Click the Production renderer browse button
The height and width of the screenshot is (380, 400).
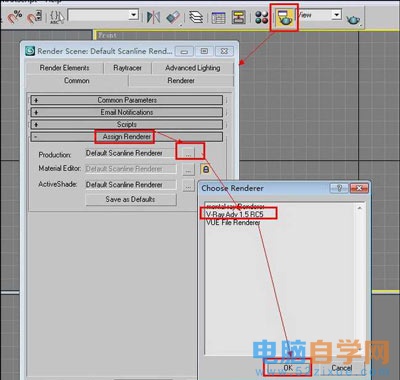tap(189, 153)
